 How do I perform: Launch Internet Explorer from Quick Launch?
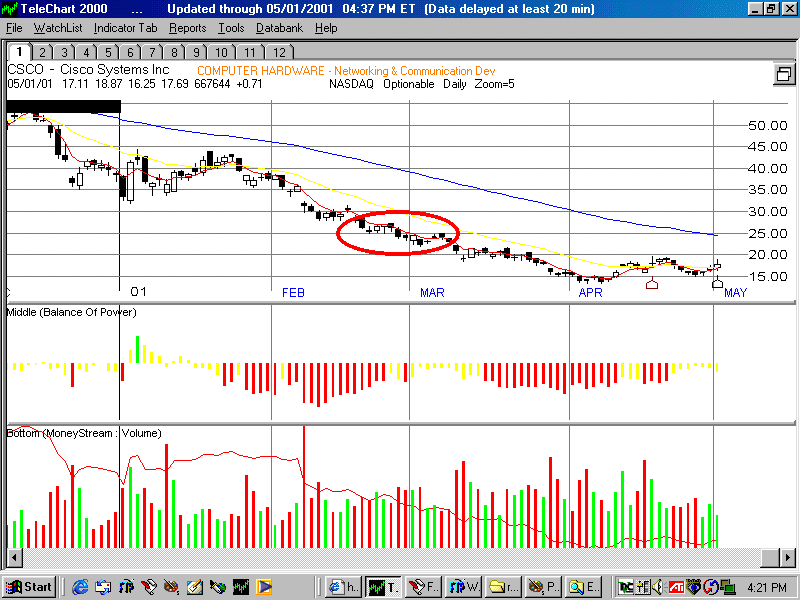tap(80, 587)
